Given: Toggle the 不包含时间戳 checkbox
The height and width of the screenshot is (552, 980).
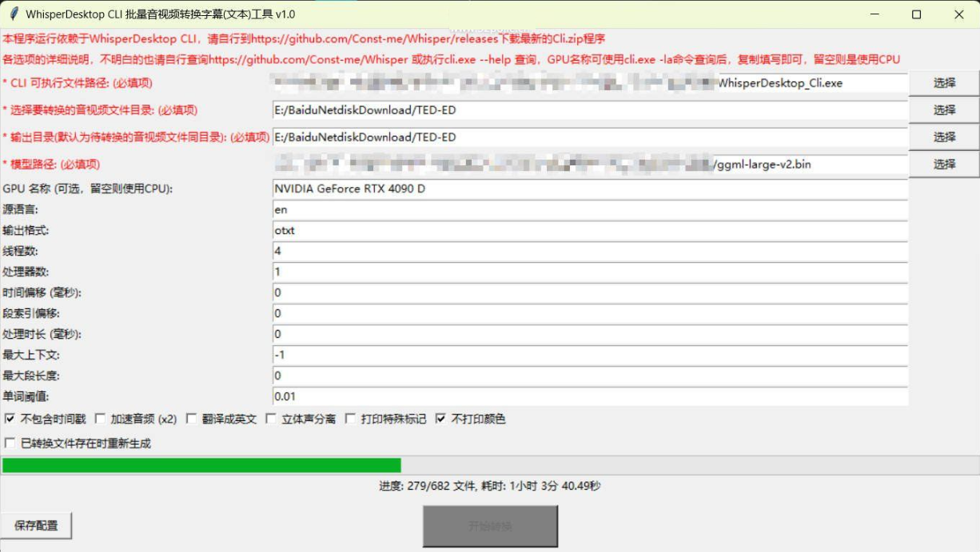Looking at the screenshot, I should 10,419.
